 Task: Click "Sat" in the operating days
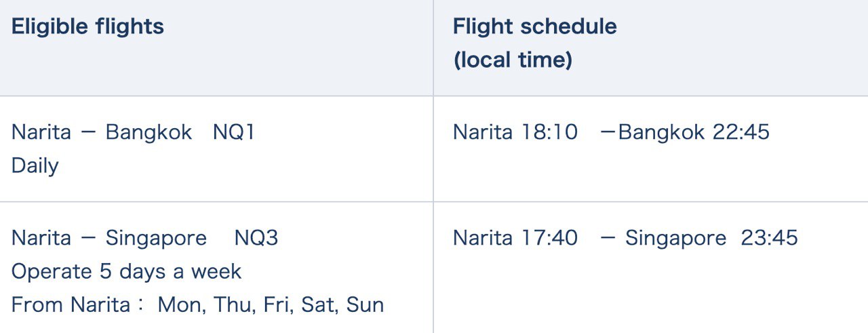click(319, 305)
